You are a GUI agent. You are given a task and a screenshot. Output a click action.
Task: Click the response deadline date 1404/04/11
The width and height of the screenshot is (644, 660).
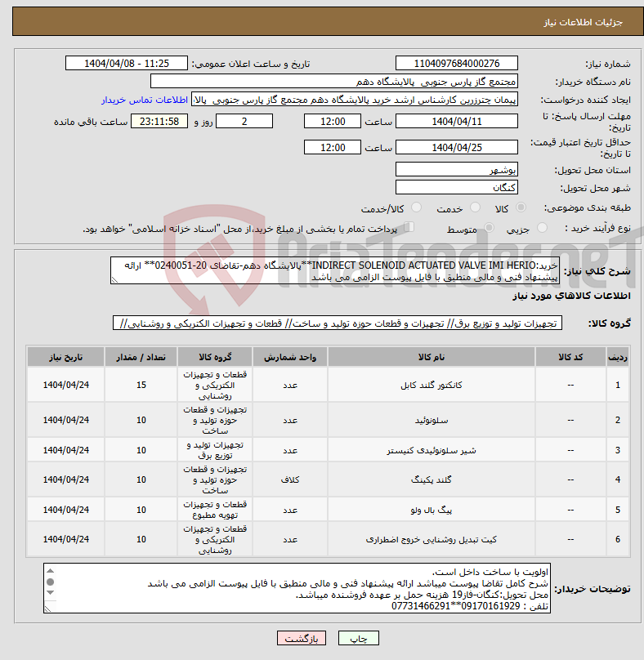(457, 122)
